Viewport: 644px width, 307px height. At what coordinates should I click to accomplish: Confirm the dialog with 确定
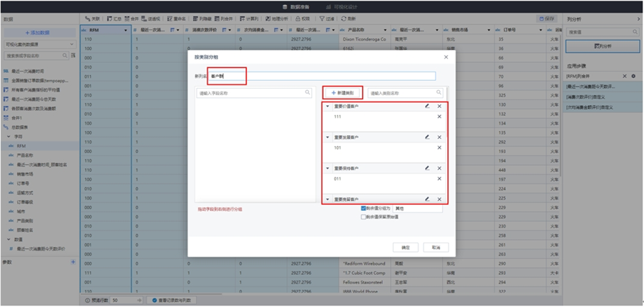point(405,247)
